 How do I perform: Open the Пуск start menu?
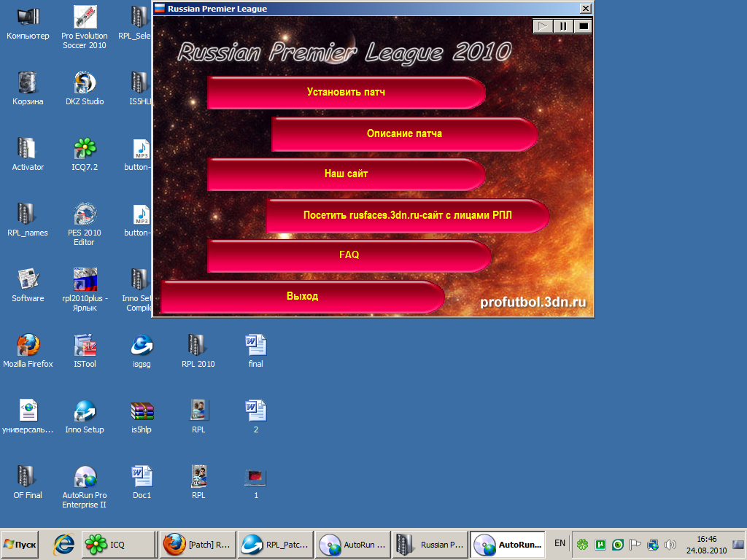pyautogui.click(x=20, y=544)
